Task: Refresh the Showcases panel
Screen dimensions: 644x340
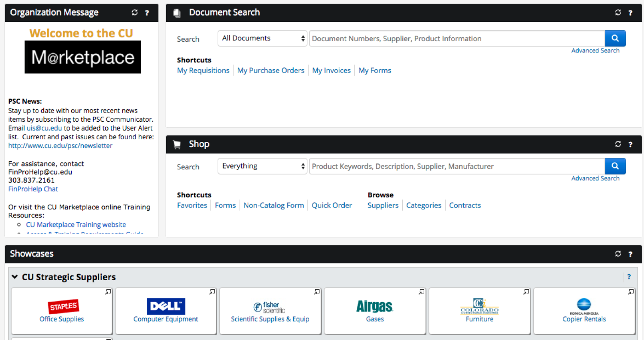Action: click(618, 254)
